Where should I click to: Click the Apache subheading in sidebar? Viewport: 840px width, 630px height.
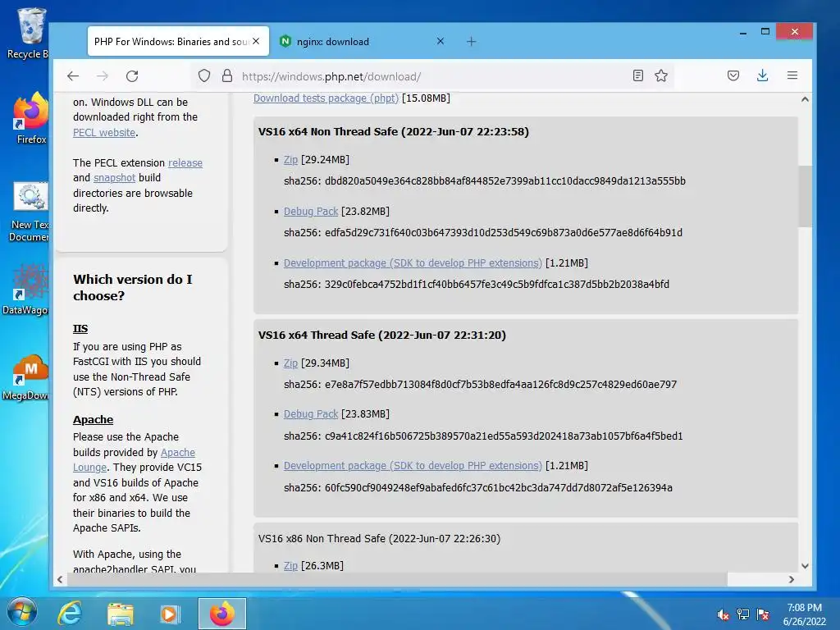click(x=94, y=419)
